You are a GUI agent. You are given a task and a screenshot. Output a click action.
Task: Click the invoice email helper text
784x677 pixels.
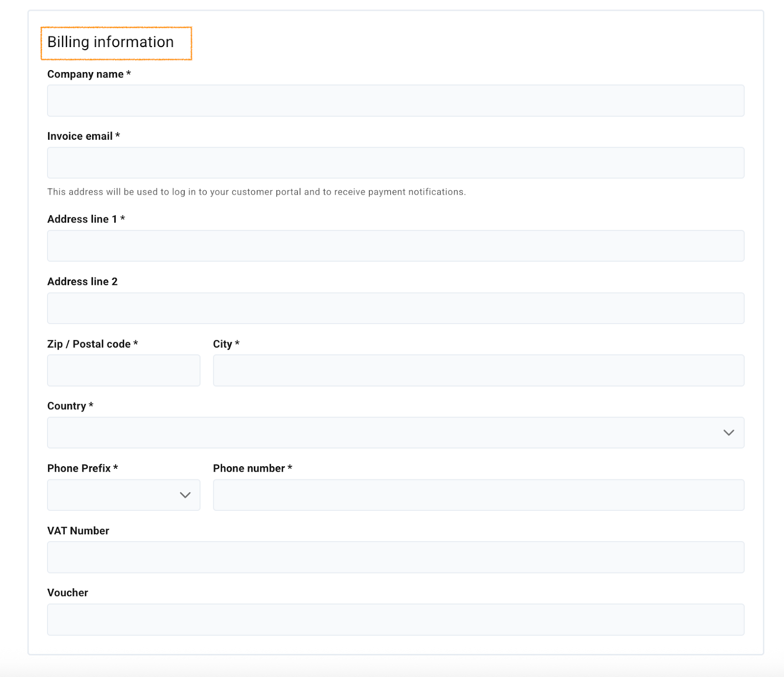256,192
